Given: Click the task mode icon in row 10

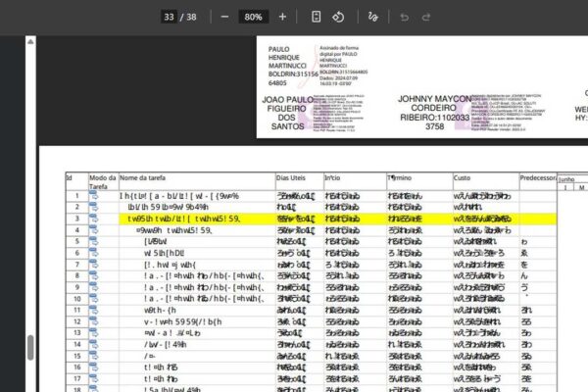Looking at the screenshot, I should pyautogui.click(x=93, y=299).
